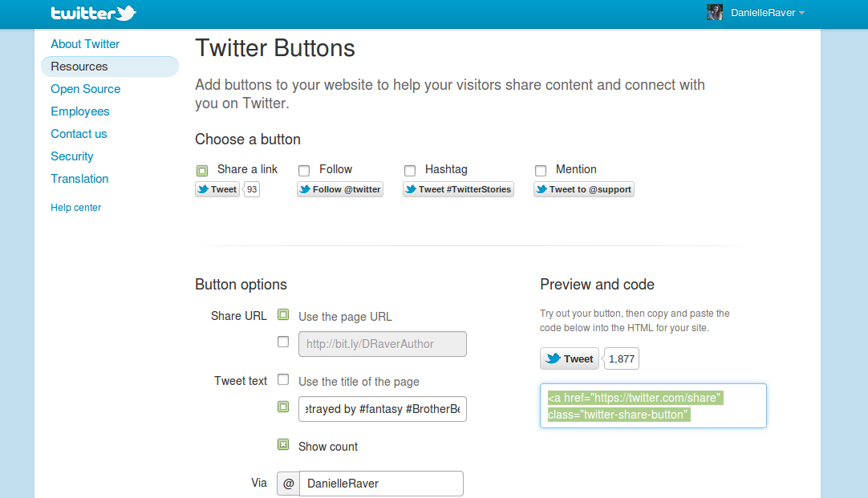Click the Mention option label
This screenshot has width=868, height=498.
point(576,169)
